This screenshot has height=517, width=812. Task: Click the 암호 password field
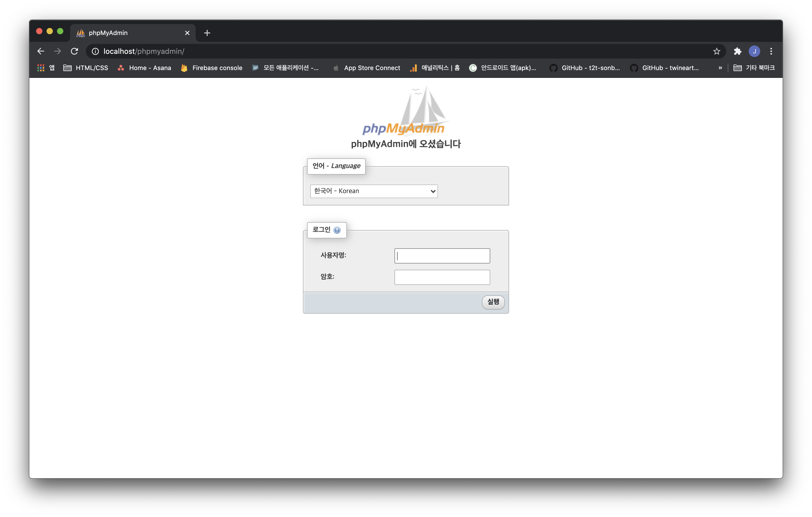click(442, 277)
